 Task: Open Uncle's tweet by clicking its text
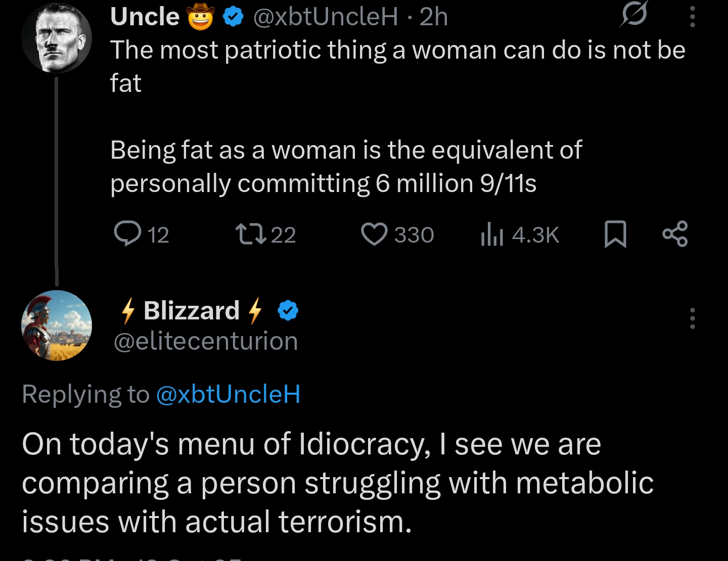(346, 167)
